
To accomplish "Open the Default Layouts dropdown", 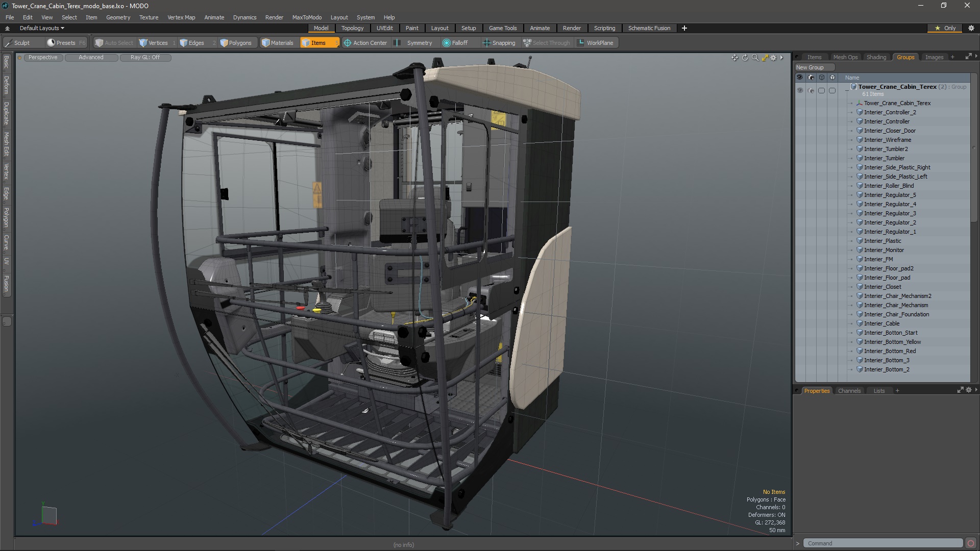I will 42,28.
